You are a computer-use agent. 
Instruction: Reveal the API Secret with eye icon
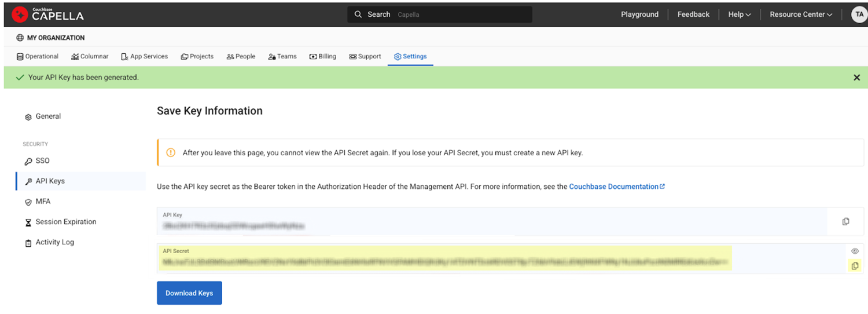(855, 251)
